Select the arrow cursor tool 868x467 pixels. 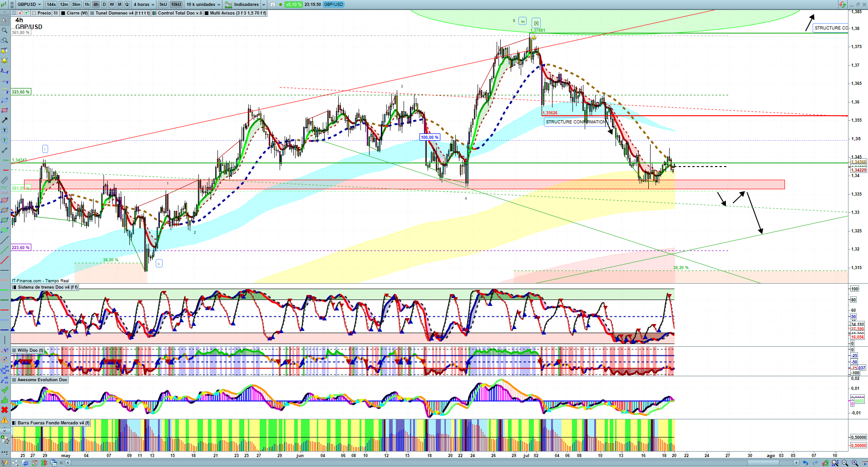(5, 21)
